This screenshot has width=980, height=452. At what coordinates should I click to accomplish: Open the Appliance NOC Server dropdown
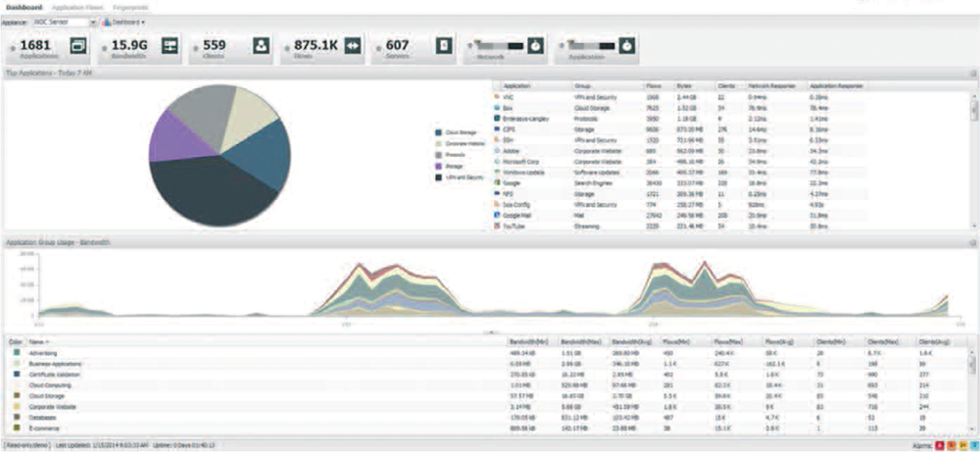[x=93, y=21]
